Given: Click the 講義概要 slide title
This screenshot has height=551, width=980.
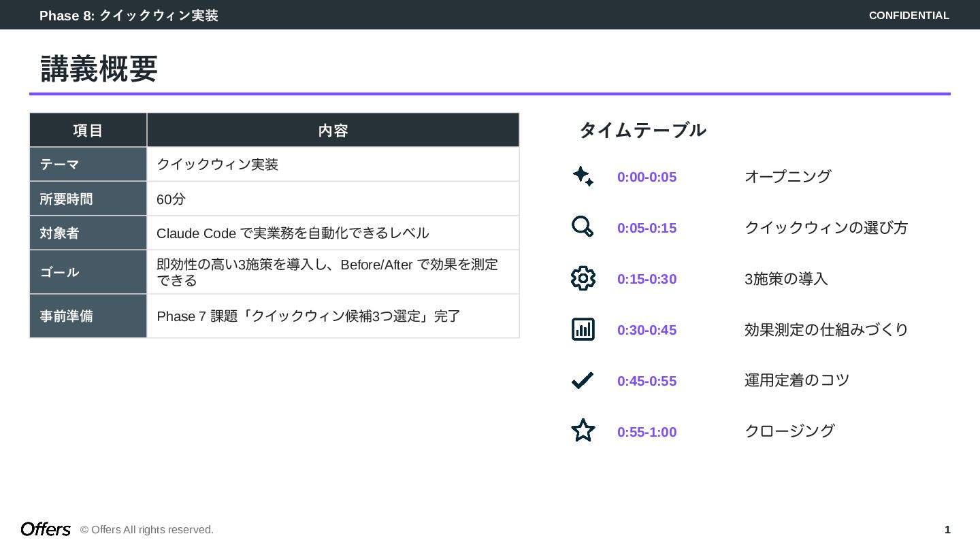Looking at the screenshot, I should [99, 69].
